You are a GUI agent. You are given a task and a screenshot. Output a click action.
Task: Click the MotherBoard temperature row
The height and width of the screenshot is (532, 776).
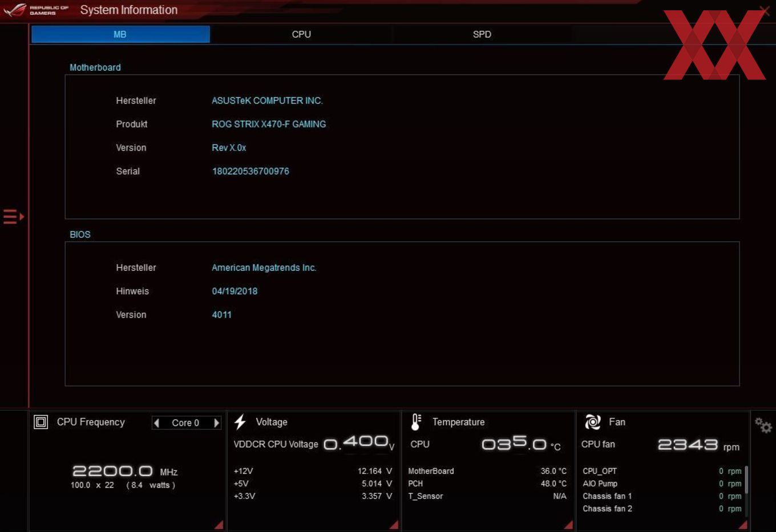pyautogui.click(x=487, y=471)
